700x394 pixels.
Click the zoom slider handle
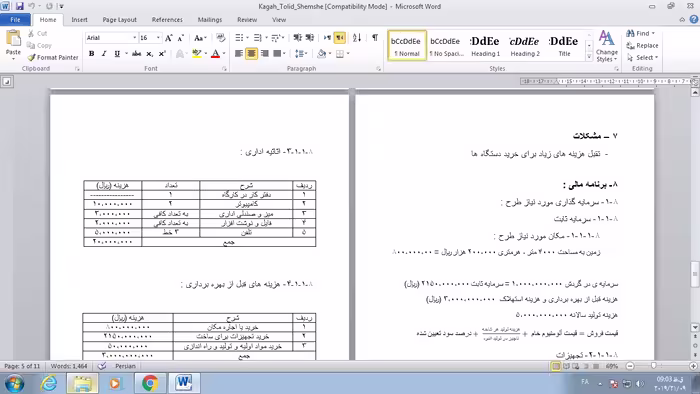tap(654, 366)
